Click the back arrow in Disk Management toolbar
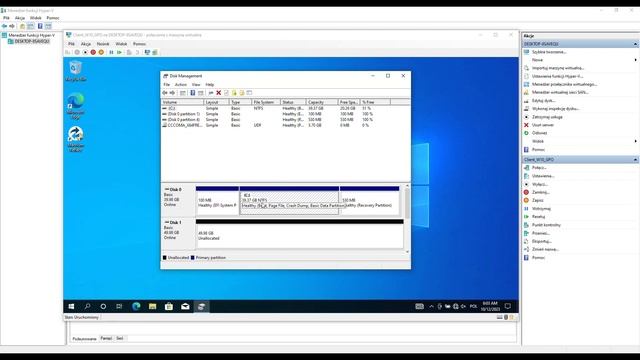Image resolution: width=640 pixels, height=360 pixels. 165,93
